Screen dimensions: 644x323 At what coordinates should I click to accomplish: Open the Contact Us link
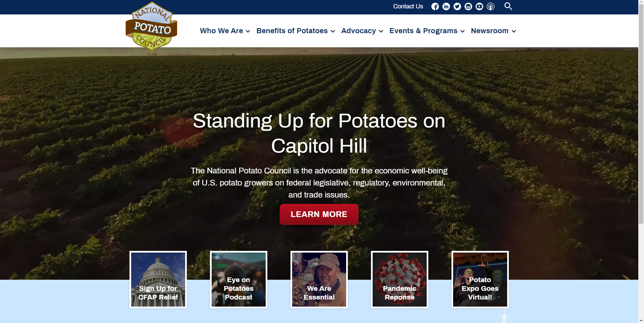coord(408,6)
